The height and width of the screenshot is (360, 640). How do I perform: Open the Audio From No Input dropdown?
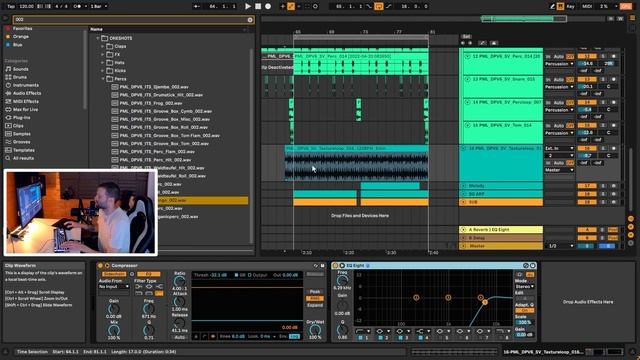click(114, 287)
